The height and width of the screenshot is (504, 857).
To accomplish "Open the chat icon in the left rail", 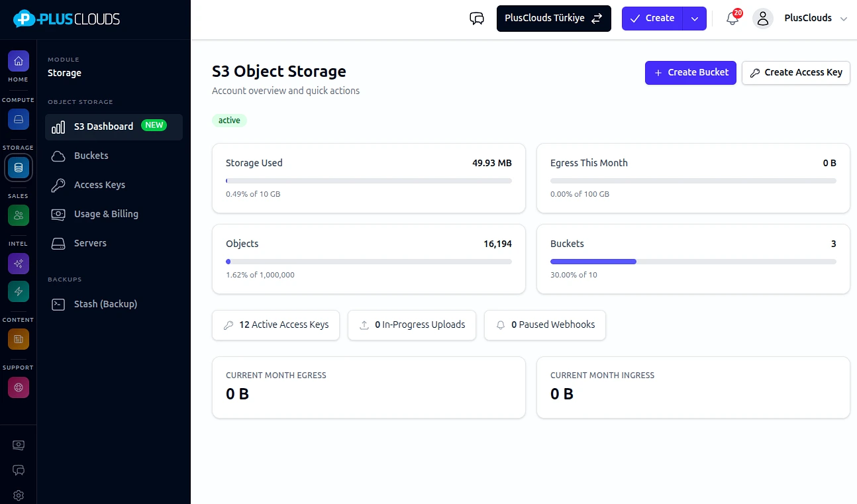I will pos(19,470).
